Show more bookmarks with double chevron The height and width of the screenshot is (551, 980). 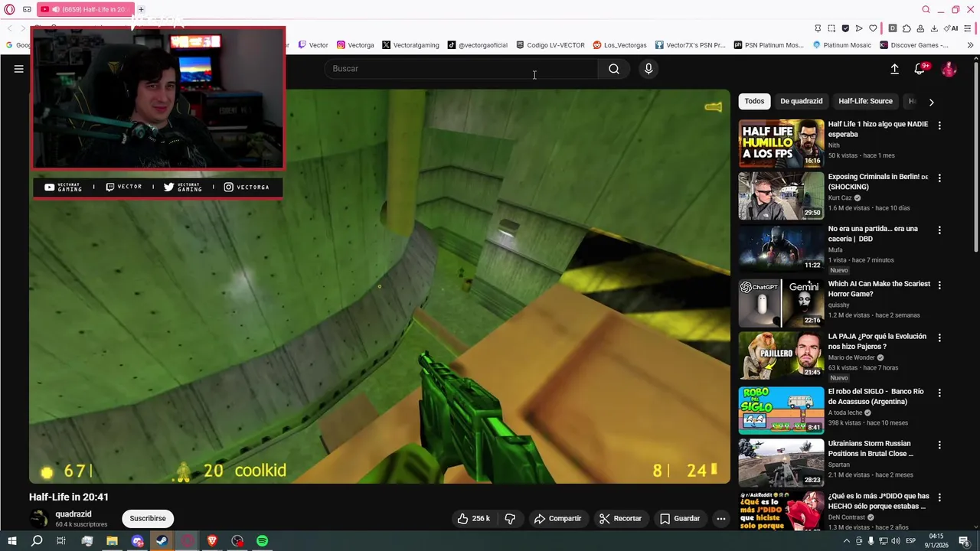[x=971, y=45]
